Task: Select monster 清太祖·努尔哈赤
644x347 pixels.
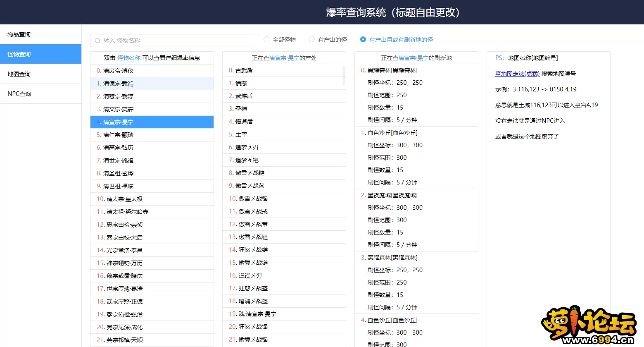Action: tap(152, 212)
